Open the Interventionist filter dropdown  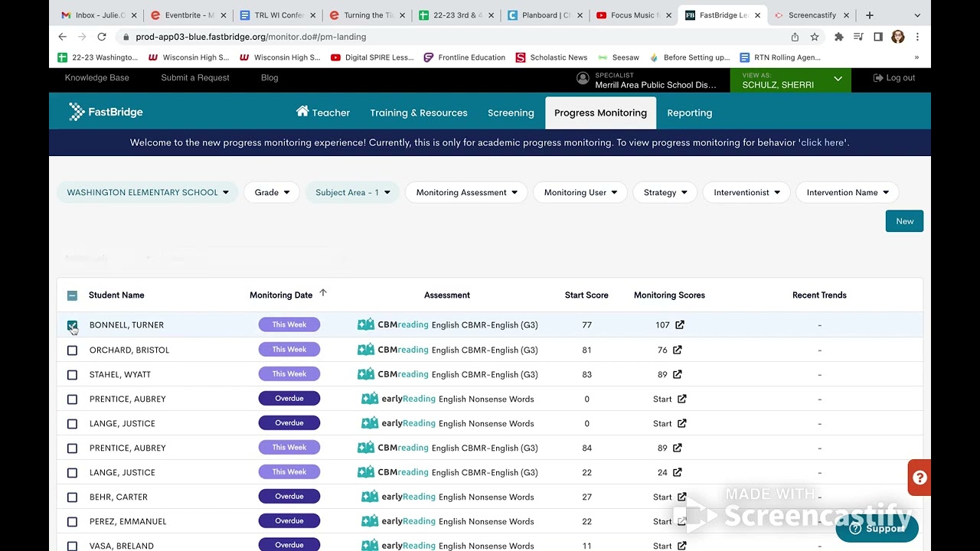[746, 192]
